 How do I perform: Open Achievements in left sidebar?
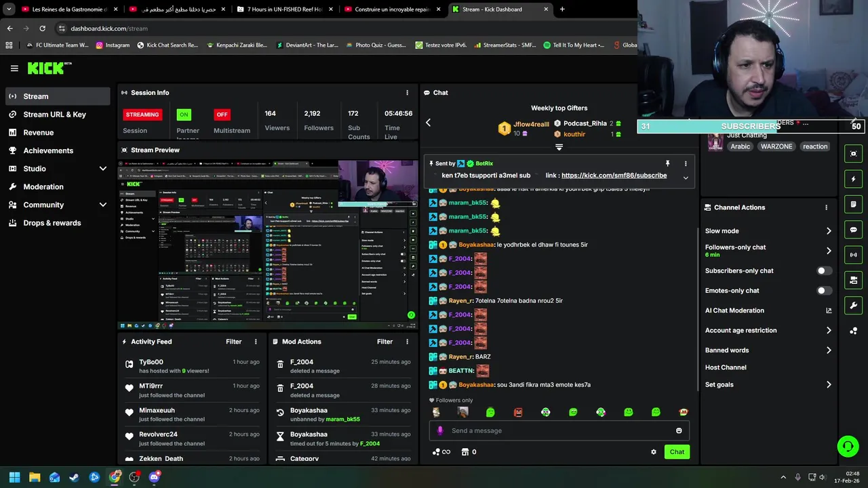click(x=58, y=150)
